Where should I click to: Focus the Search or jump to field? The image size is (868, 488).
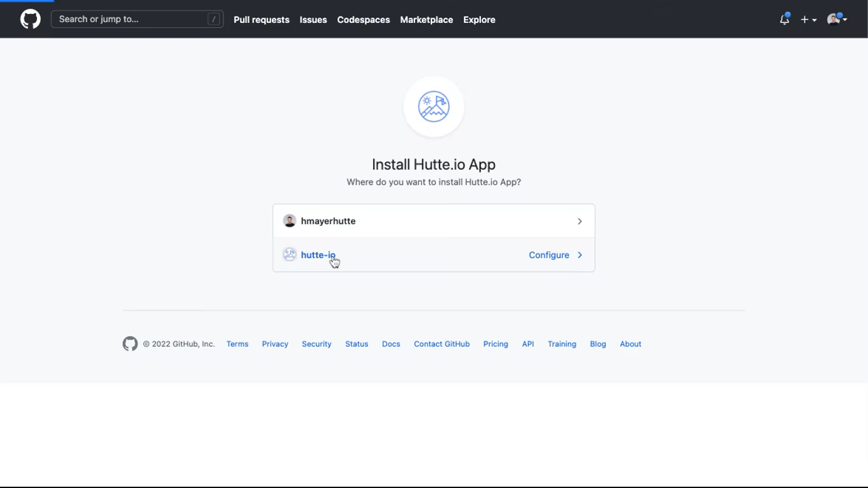coord(137,19)
